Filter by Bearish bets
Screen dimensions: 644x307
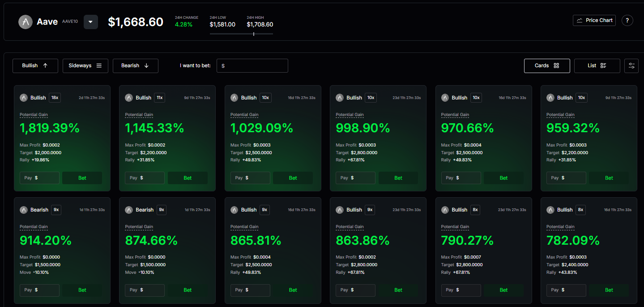[136, 65]
